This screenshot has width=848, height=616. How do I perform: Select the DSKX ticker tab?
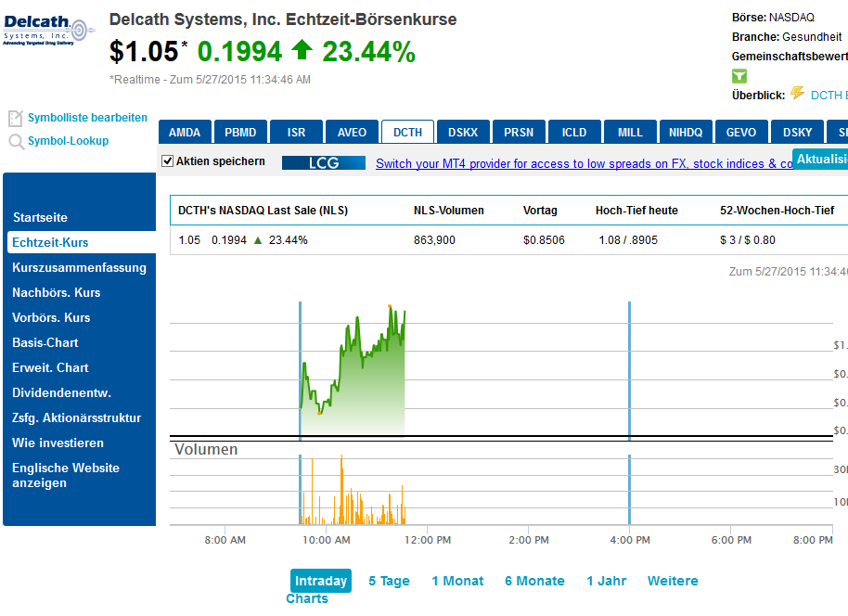point(463,132)
